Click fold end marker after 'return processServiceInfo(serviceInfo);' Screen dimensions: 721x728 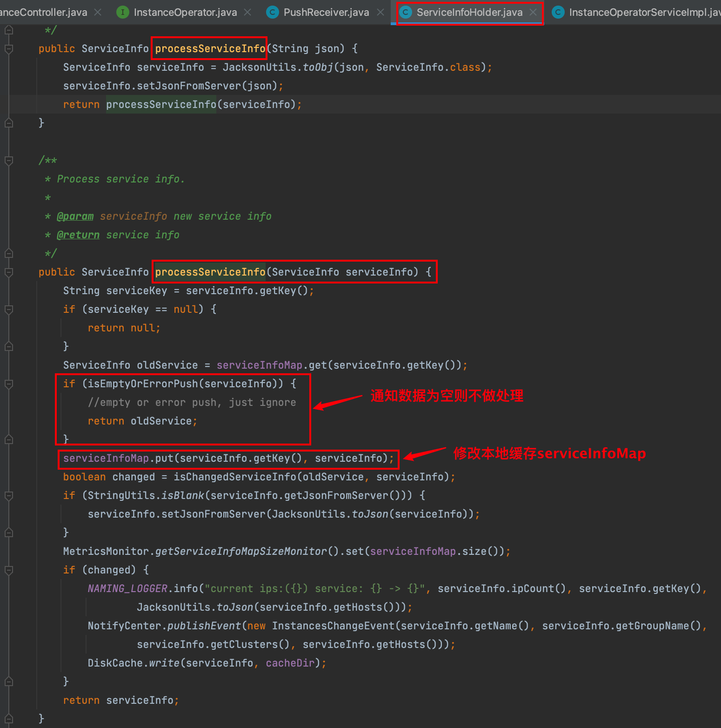click(x=8, y=123)
